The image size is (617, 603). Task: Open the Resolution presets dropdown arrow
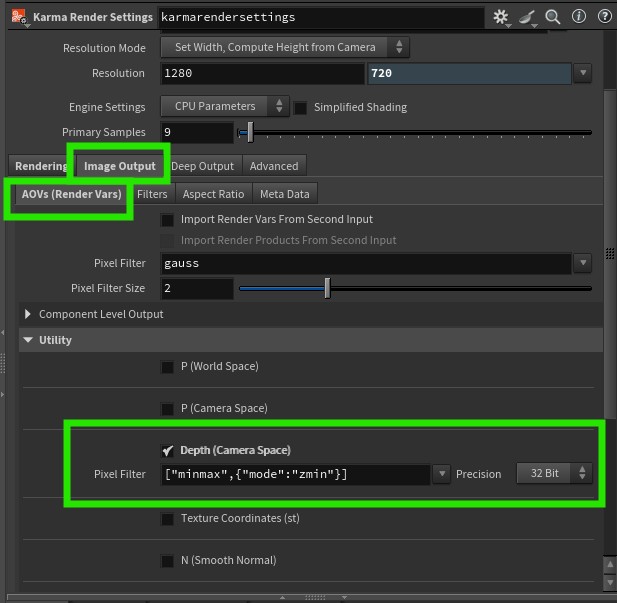[583, 73]
